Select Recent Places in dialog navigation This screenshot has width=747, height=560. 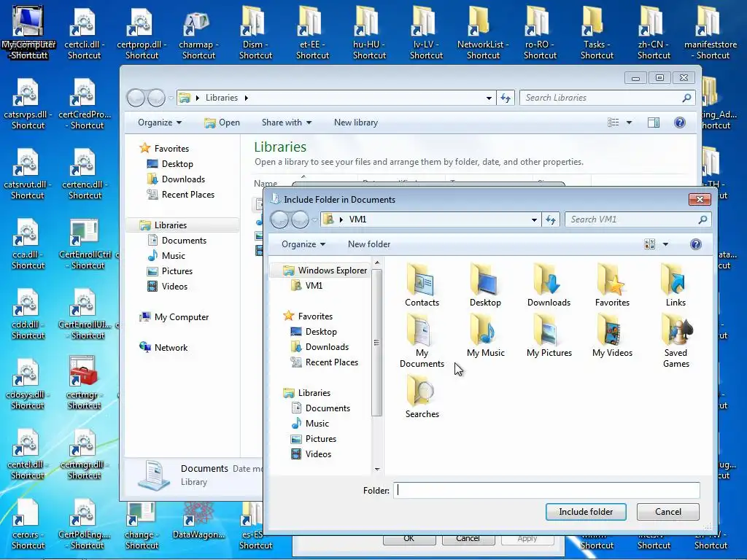tap(325, 362)
